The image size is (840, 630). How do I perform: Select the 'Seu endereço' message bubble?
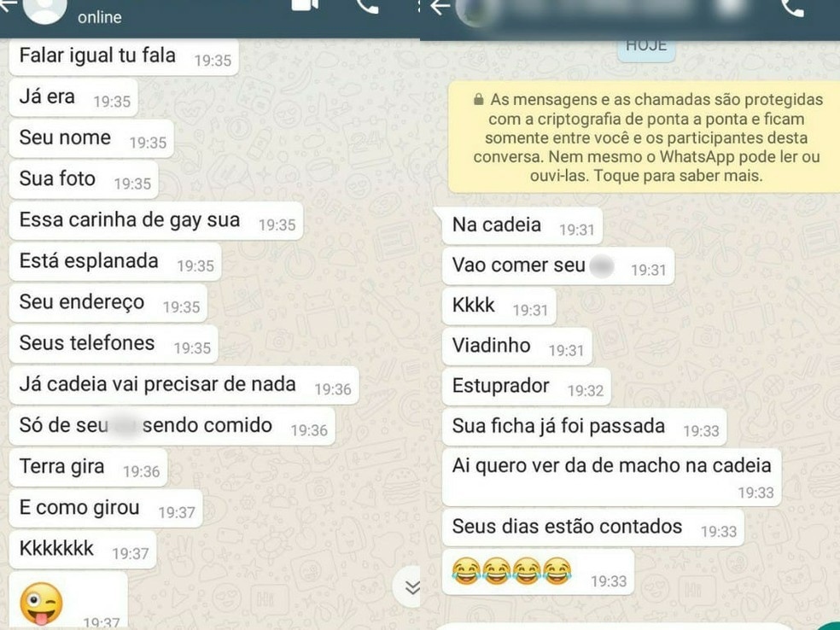(x=108, y=303)
